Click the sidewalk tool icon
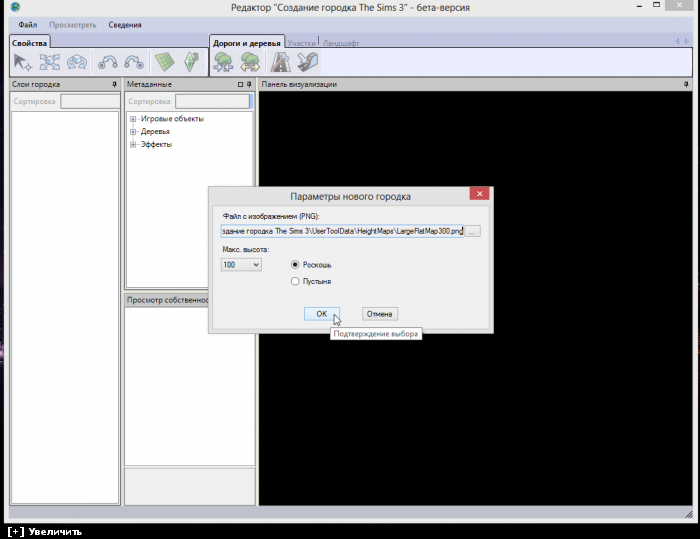Screen dimensions: 700x539 (x=308, y=62)
